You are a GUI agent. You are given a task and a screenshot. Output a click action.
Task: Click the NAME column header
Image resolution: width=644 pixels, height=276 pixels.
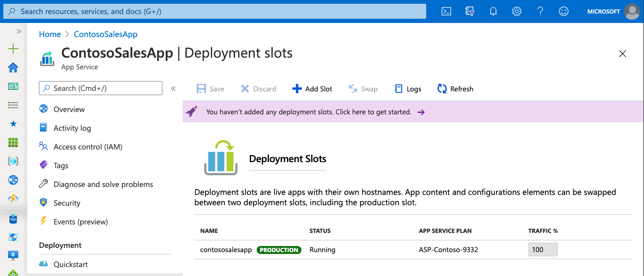point(209,231)
